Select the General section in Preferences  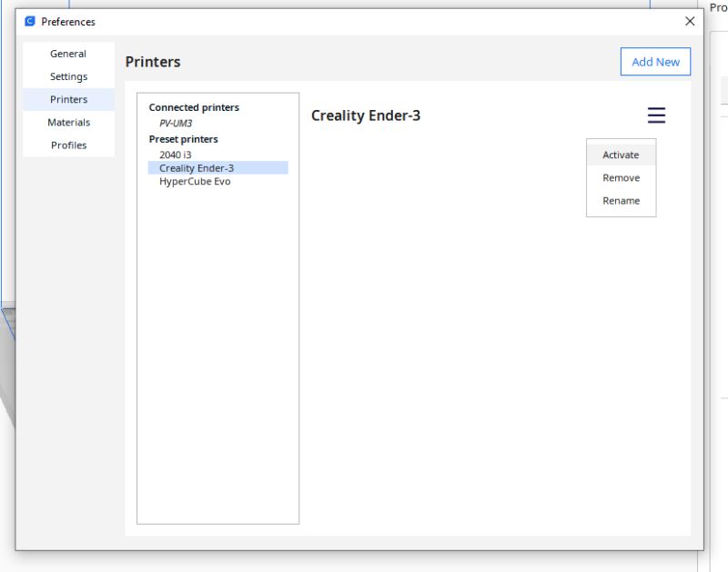67,54
